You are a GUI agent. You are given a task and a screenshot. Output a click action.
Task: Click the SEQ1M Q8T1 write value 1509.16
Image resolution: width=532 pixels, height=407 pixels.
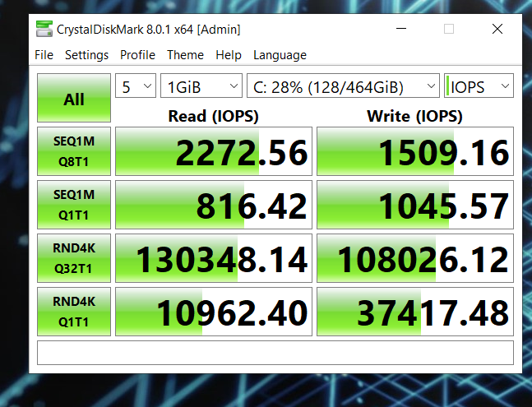click(x=415, y=151)
